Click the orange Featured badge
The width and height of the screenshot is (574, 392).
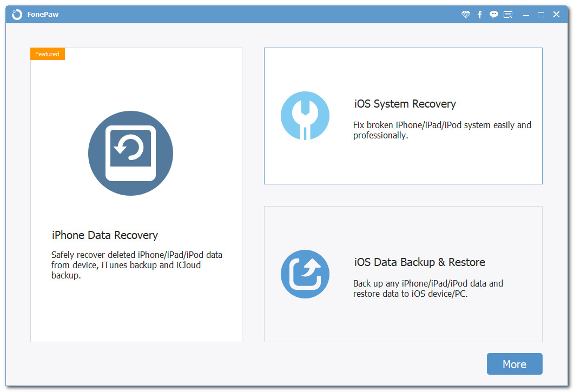(x=48, y=54)
